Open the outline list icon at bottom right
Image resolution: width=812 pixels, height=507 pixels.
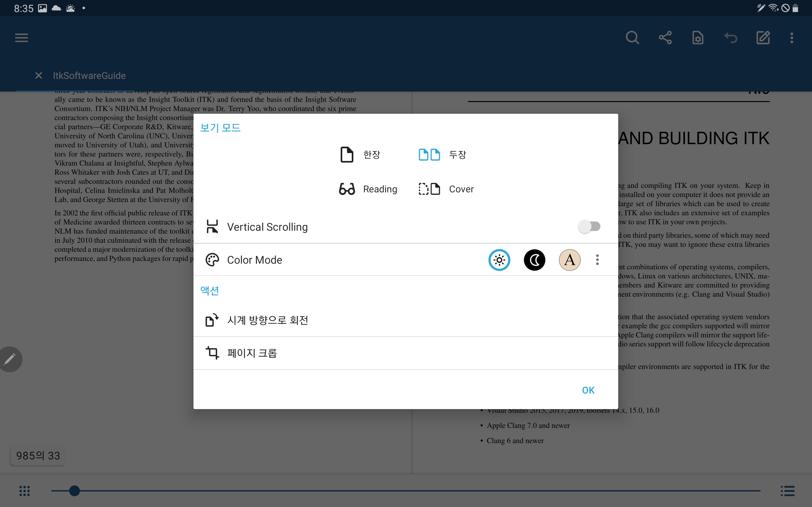(x=787, y=491)
